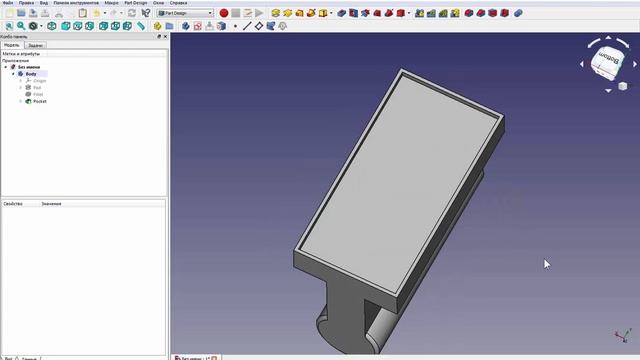Click the What's This help cursor icon
640x360 pixels.
[x=145, y=13]
